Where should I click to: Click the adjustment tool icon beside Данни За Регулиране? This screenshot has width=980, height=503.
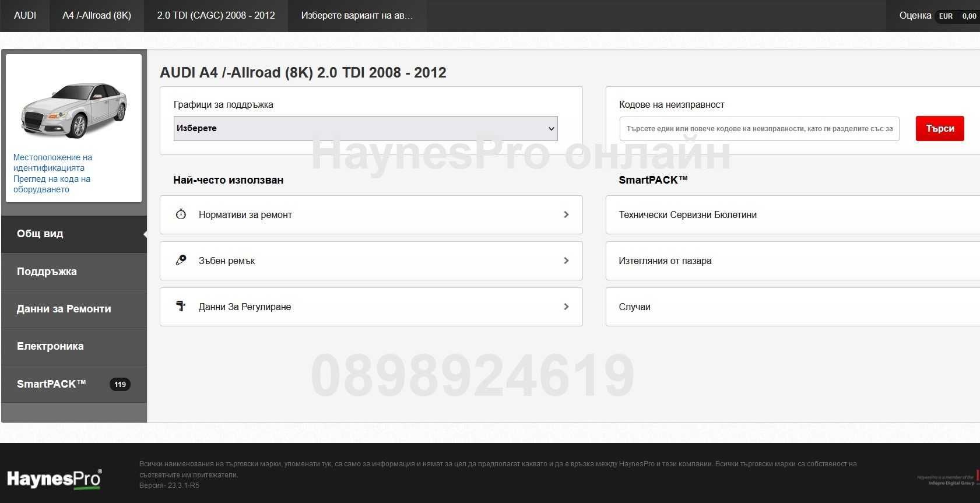(x=181, y=306)
